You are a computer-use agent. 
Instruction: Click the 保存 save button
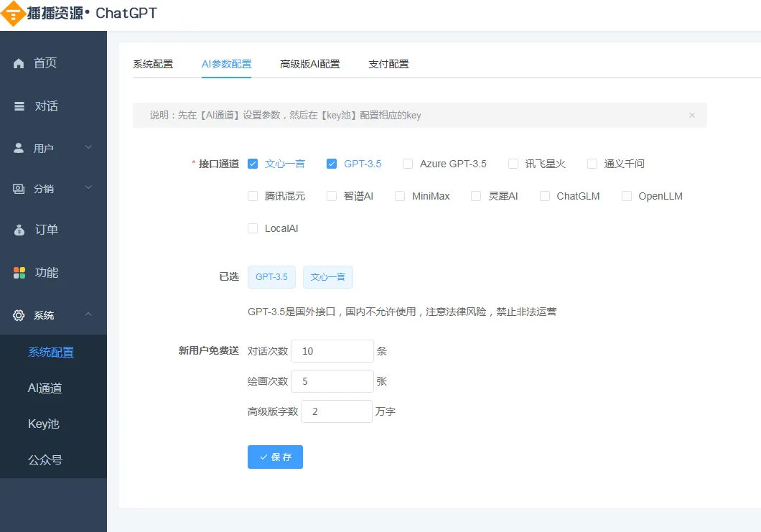(x=275, y=457)
